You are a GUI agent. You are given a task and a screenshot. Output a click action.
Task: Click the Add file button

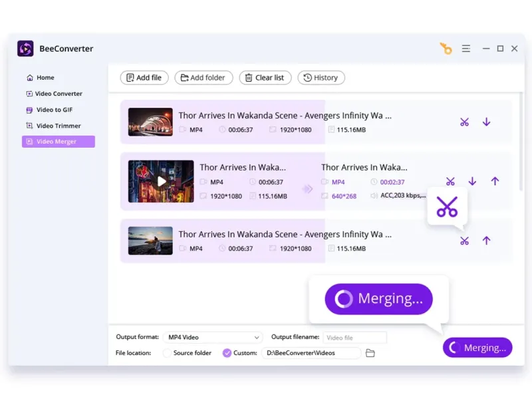(144, 78)
